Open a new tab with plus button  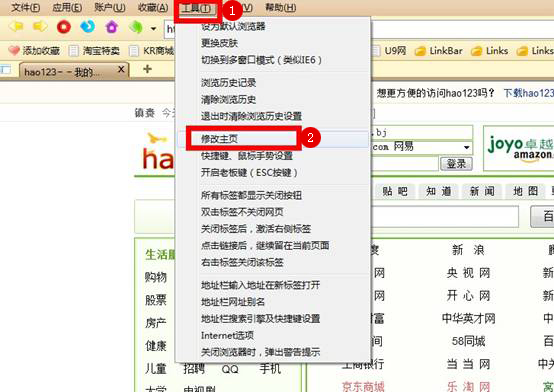tap(147, 69)
